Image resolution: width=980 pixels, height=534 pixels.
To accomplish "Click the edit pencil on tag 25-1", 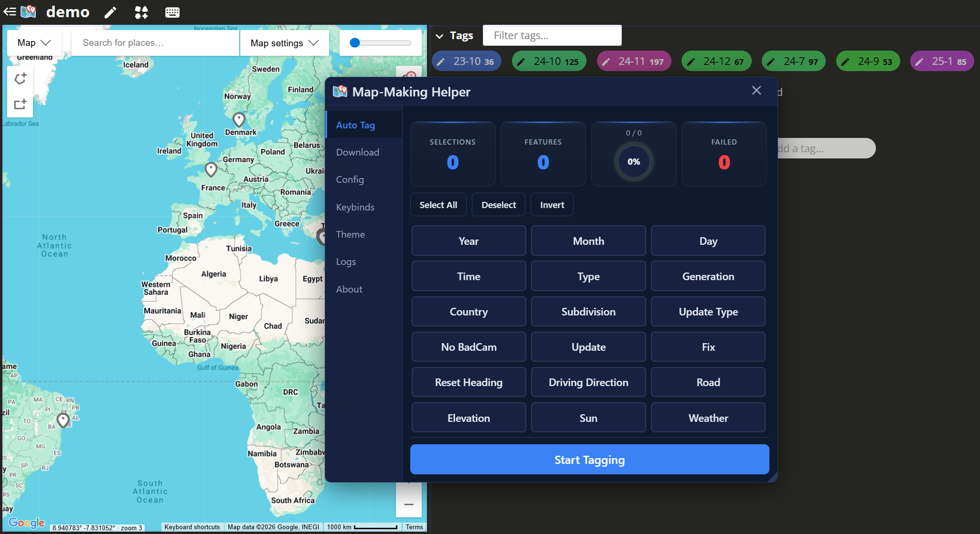I will click(x=919, y=62).
